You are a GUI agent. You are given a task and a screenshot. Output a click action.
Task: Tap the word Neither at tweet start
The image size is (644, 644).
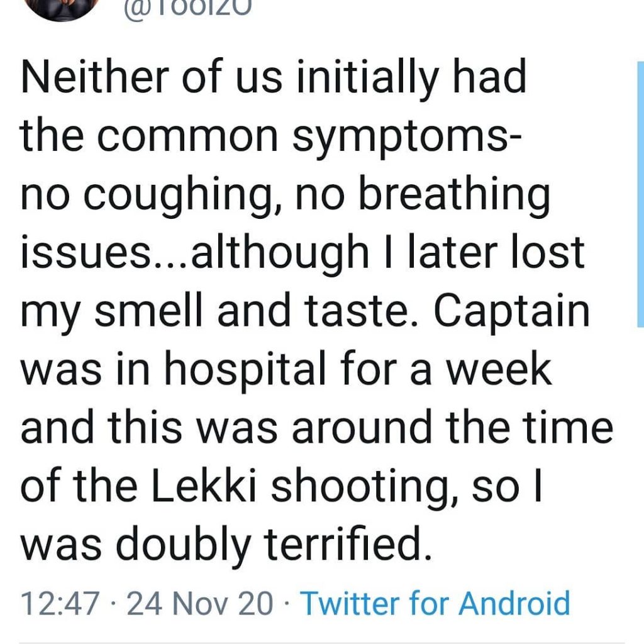pyautogui.click(x=95, y=76)
